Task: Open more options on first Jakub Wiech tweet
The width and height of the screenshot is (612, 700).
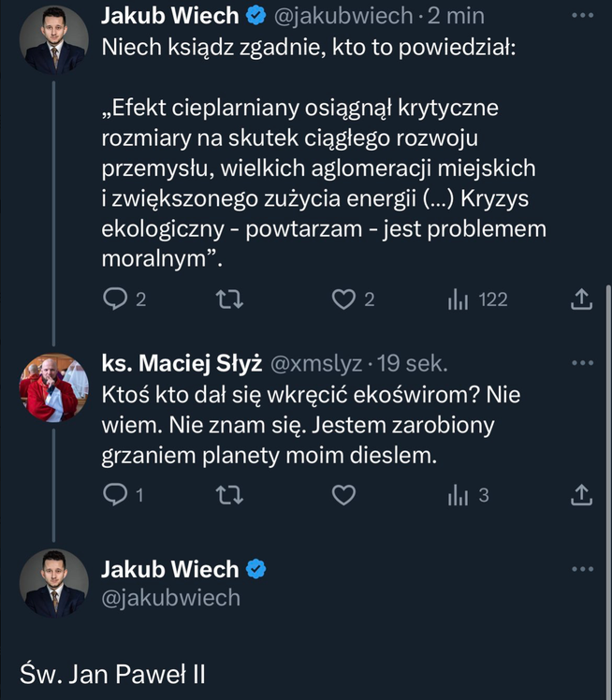Action: (x=582, y=17)
